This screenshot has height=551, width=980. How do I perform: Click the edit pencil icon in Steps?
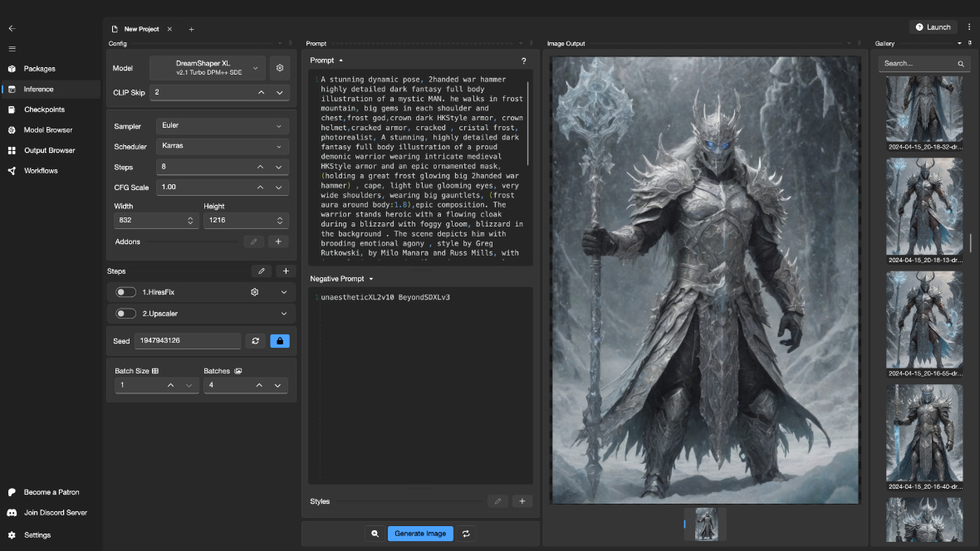(262, 271)
